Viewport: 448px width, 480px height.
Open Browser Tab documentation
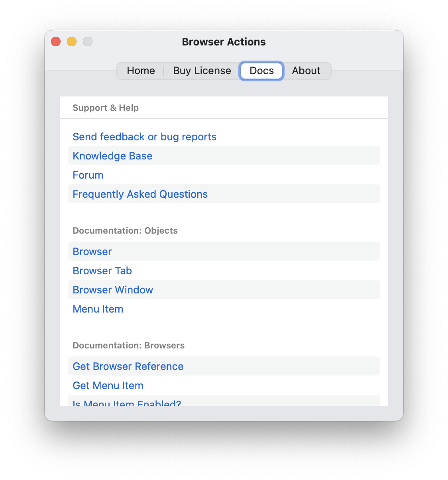[x=102, y=271]
